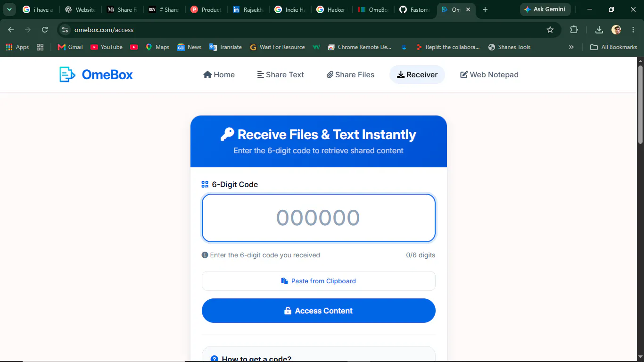Open a new tab with plus icon
Image resolution: width=644 pixels, height=362 pixels.
[x=485, y=9]
